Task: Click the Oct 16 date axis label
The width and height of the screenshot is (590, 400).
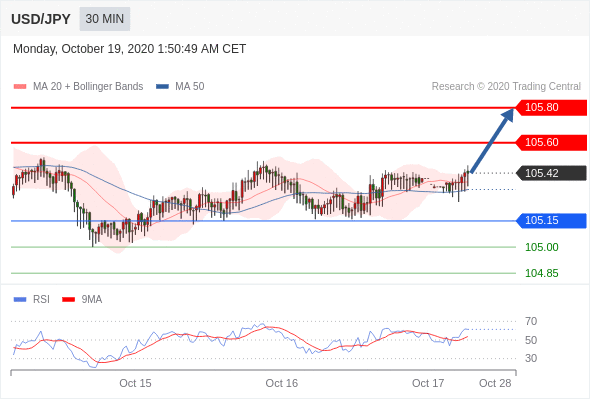Action: 281,383
